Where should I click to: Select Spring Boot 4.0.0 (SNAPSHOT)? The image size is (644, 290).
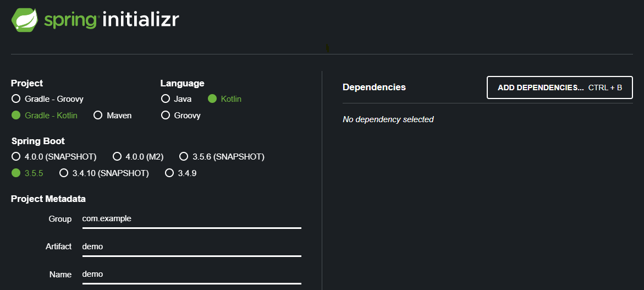(16, 157)
